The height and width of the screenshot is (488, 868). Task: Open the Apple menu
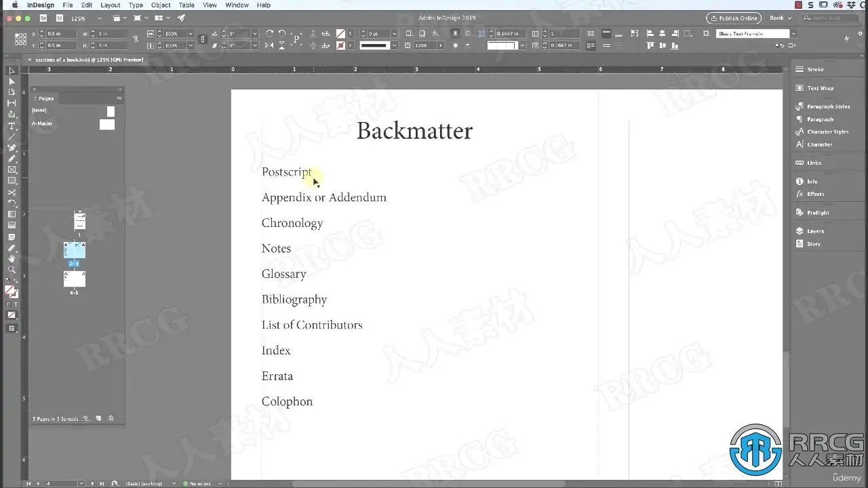(x=15, y=5)
